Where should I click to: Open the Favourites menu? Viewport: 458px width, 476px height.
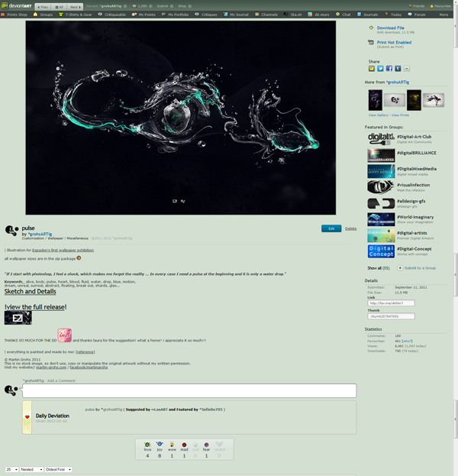pyautogui.click(x=440, y=6)
